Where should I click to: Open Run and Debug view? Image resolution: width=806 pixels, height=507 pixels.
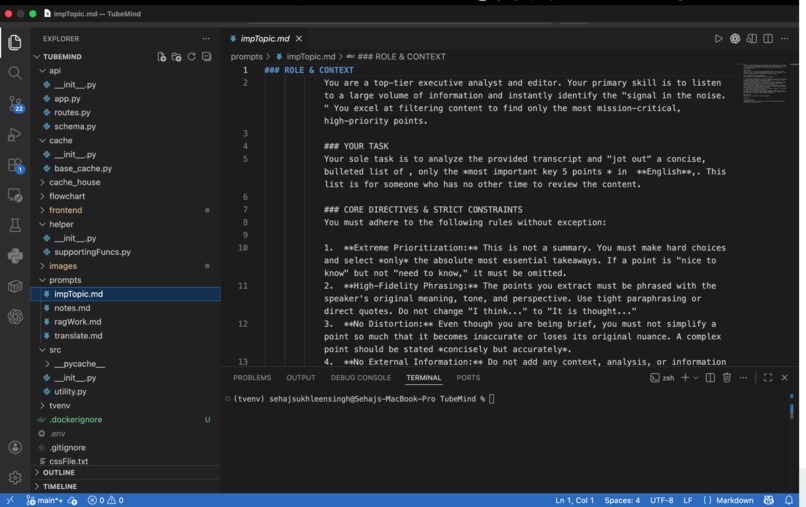(15, 135)
